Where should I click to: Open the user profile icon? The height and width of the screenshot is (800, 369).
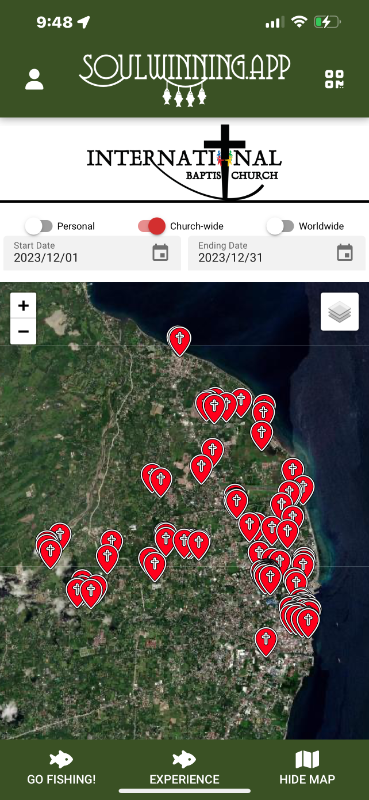[x=34, y=80]
